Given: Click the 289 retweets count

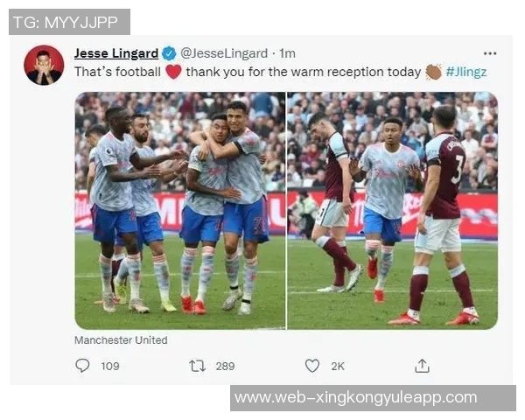Looking at the screenshot, I should 225,366.
